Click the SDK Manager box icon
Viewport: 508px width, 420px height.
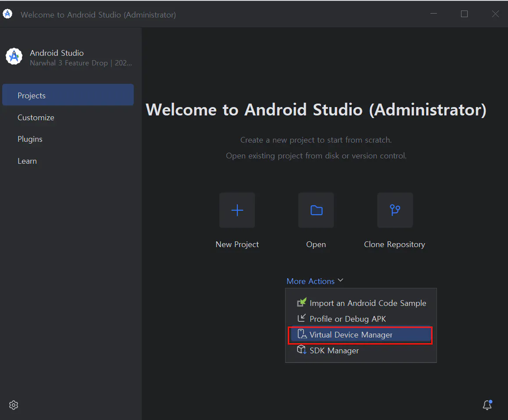click(x=302, y=350)
